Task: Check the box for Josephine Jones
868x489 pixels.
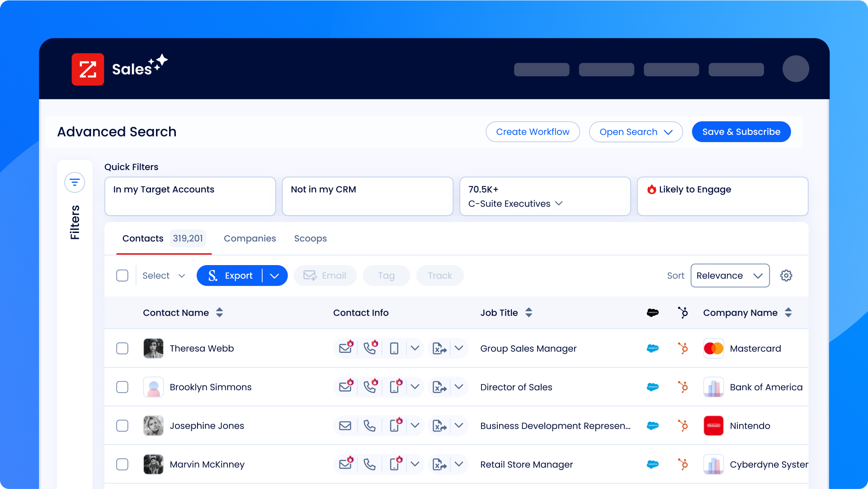Action: pyautogui.click(x=122, y=426)
